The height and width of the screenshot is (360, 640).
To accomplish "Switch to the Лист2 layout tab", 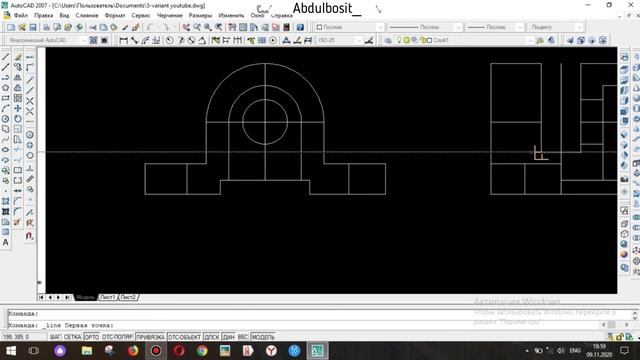I will (x=128, y=298).
